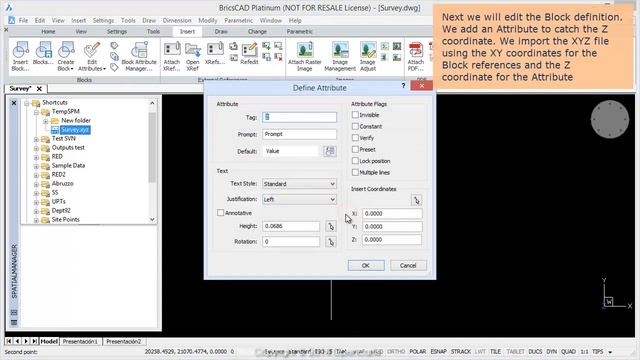Go to last layout tab arrow
This screenshot has width=640, height=360.
click(x=34, y=341)
